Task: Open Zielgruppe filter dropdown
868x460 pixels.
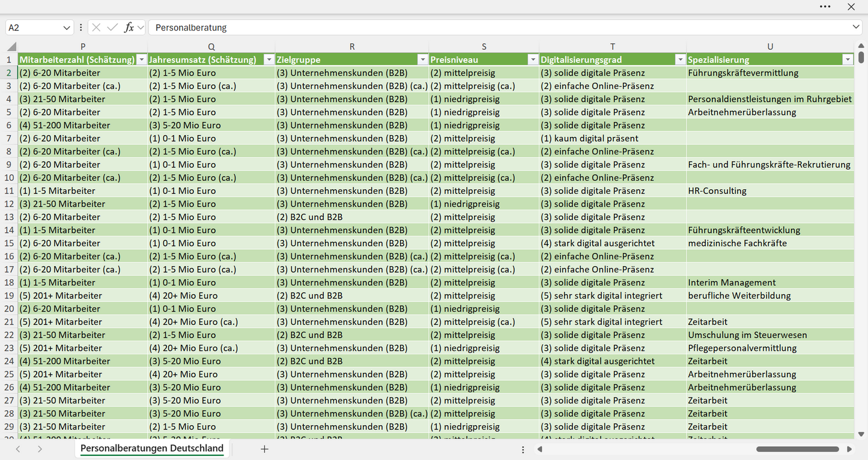Action: [422, 59]
